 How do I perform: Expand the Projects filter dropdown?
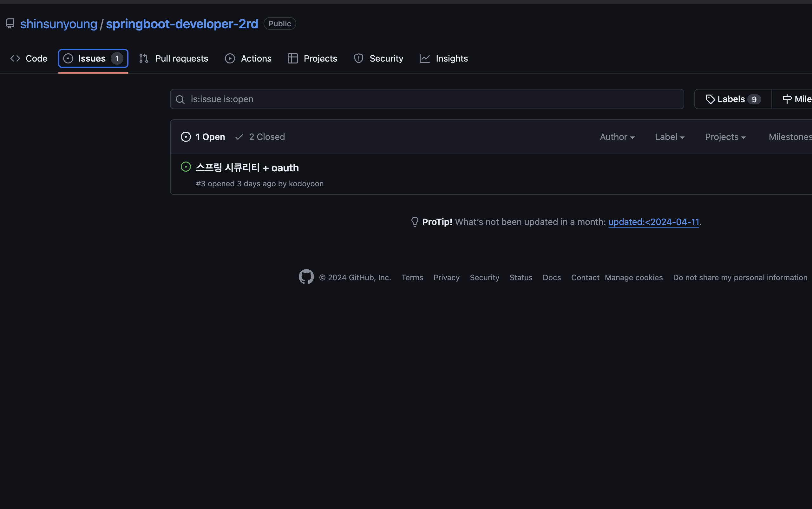(x=725, y=137)
